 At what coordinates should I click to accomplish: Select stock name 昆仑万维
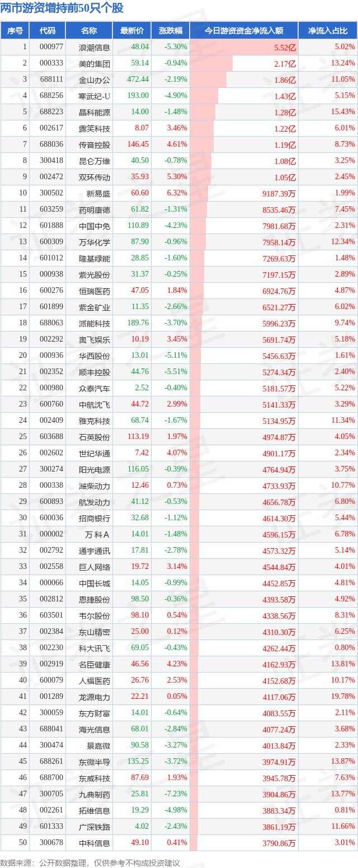(95, 161)
